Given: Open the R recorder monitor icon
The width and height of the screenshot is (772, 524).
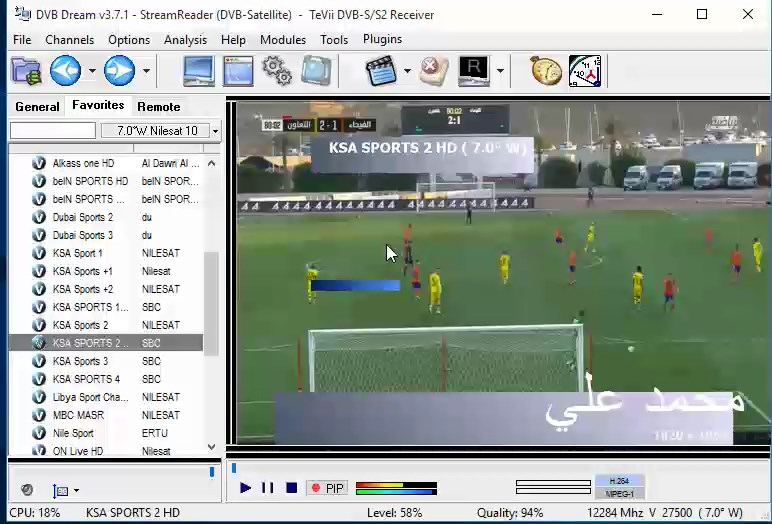Looking at the screenshot, I should (x=473, y=71).
